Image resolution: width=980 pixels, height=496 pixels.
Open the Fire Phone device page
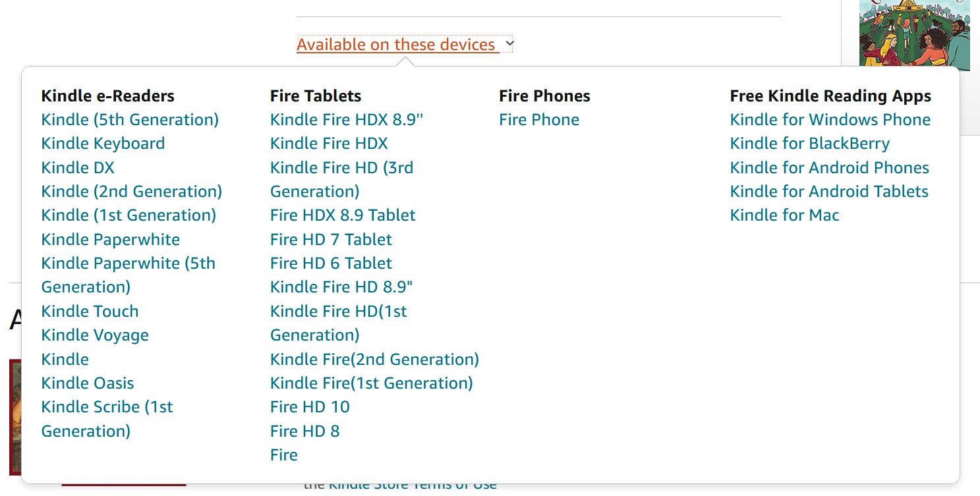[539, 119]
